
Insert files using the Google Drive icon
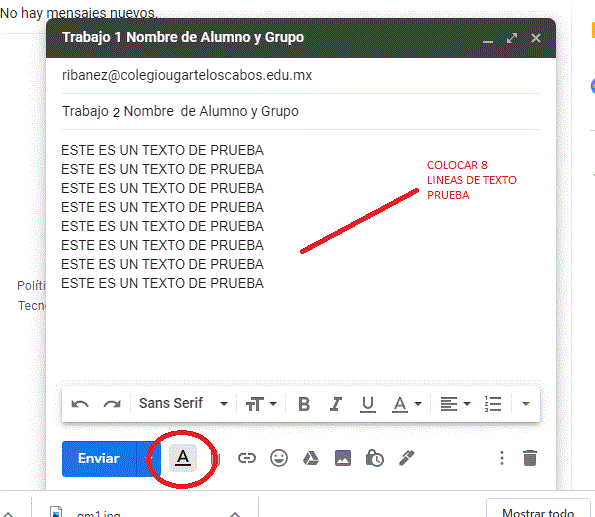click(311, 458)
